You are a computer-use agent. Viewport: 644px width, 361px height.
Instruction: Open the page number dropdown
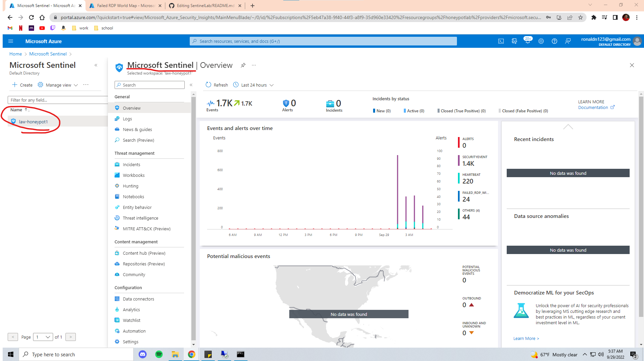click(43, 337)
